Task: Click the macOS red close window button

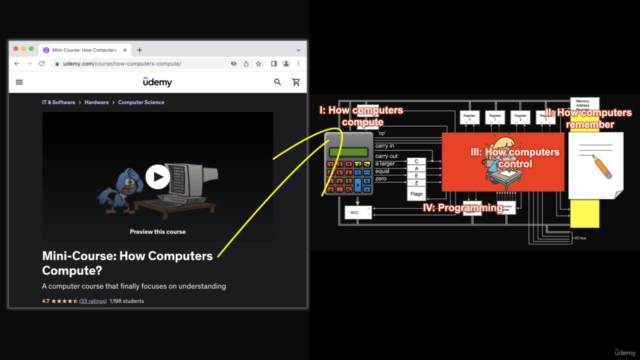Action: click(x=16, y=49)
